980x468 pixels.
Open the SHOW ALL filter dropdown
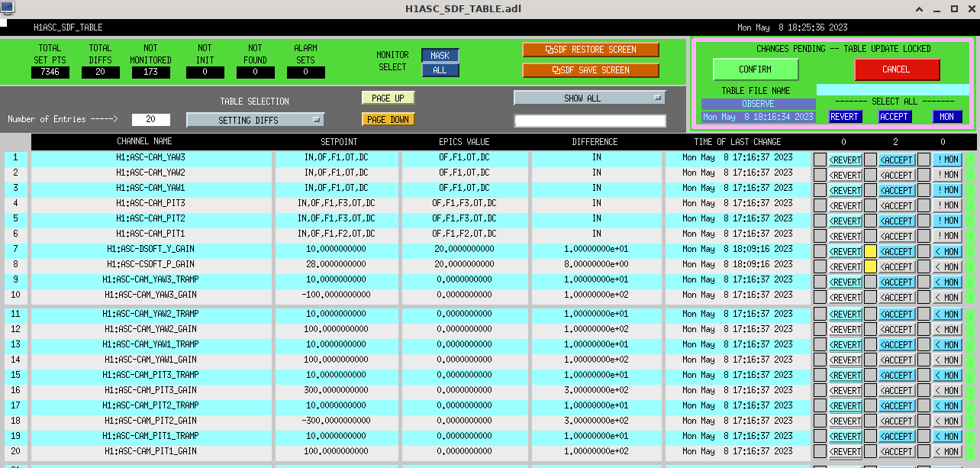point(589,98)
